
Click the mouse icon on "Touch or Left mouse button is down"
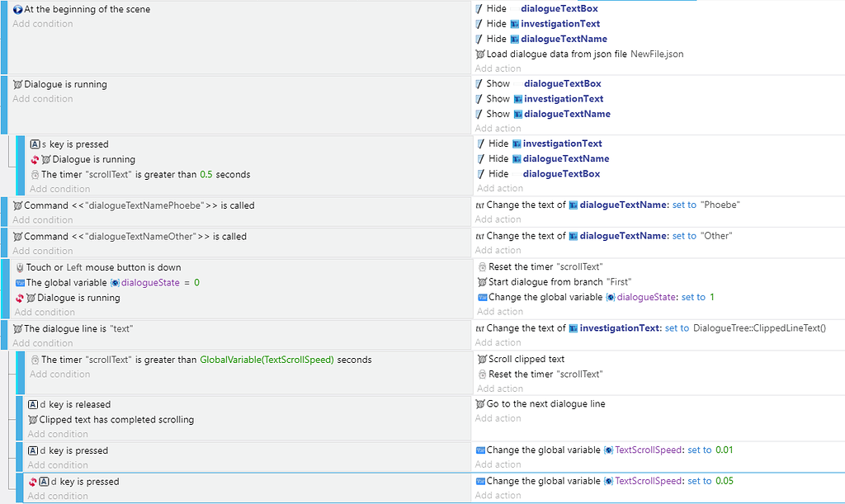(19, 266)
